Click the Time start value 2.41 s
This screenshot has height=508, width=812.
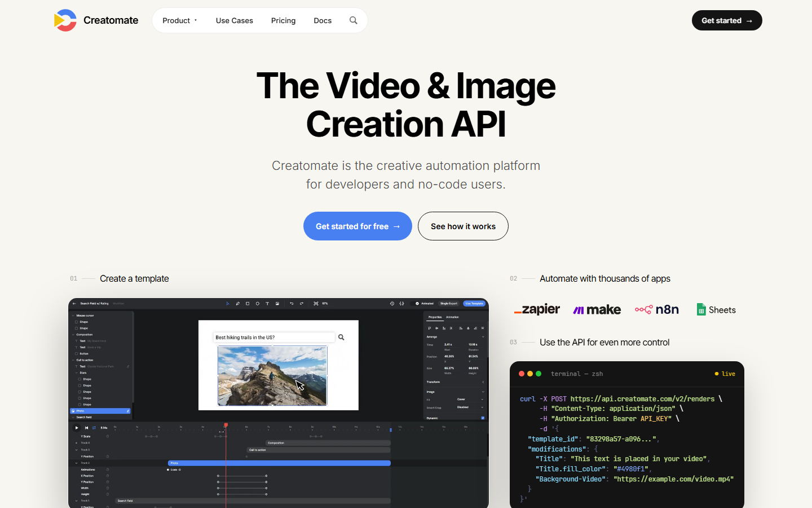click(x=448, y=344)
